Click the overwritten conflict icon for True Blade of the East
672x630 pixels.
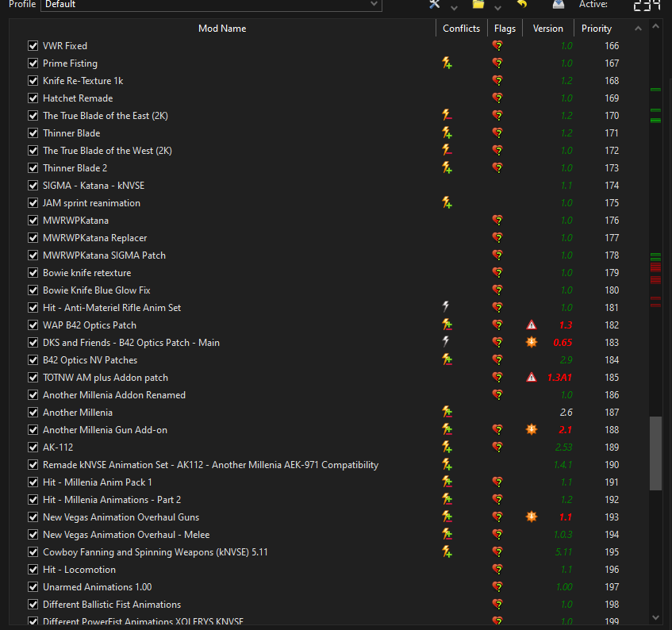447,116
